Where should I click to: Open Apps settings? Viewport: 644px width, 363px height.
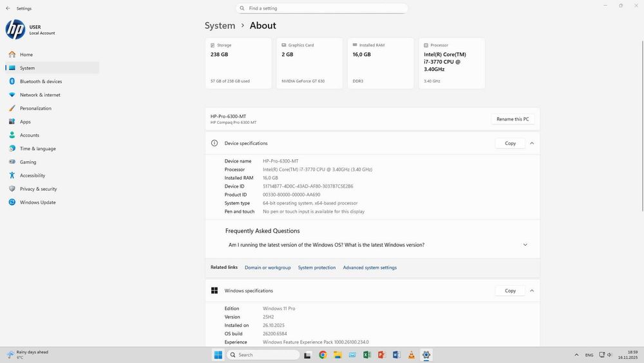pyautogui.click(x=52, y=122)
